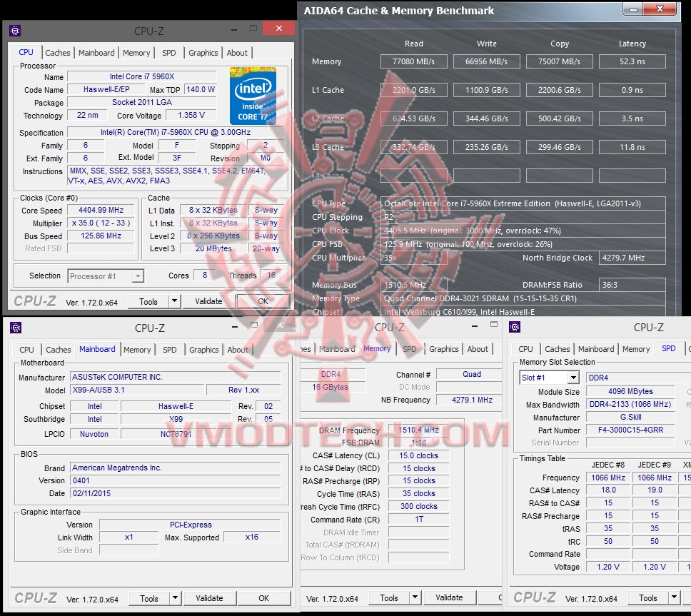Open Mainboard tab in top CPU-Z window
This screenshot has height=616, width=691.
tap(96, 53)
